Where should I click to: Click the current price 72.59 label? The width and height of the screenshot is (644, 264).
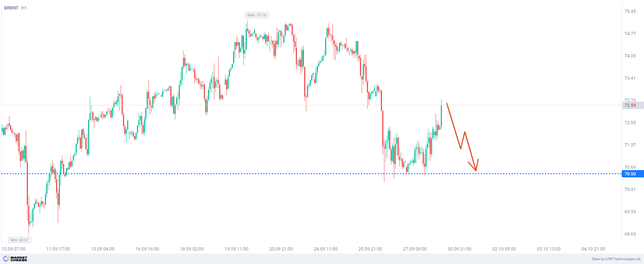(630, 105)
